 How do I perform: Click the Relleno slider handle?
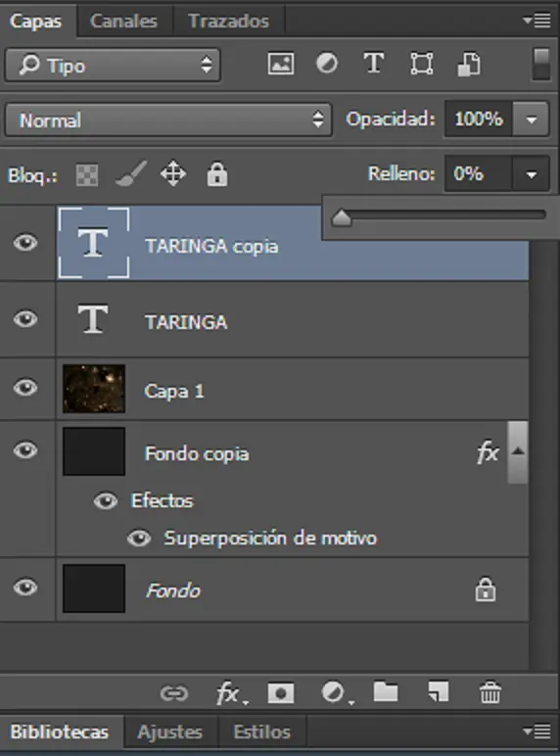coord(342,217)
